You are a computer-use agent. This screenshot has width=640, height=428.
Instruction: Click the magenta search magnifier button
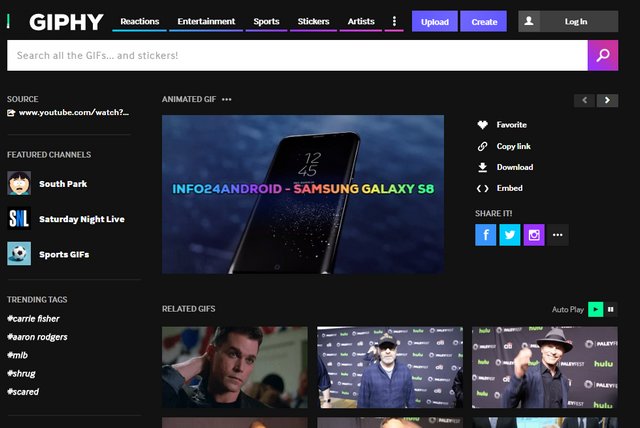602,56
